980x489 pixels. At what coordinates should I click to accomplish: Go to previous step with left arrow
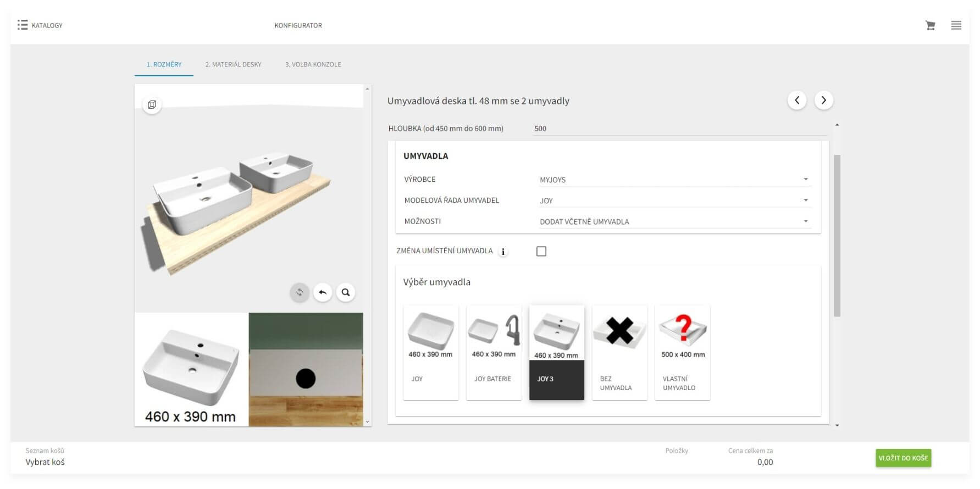point(797,100)
